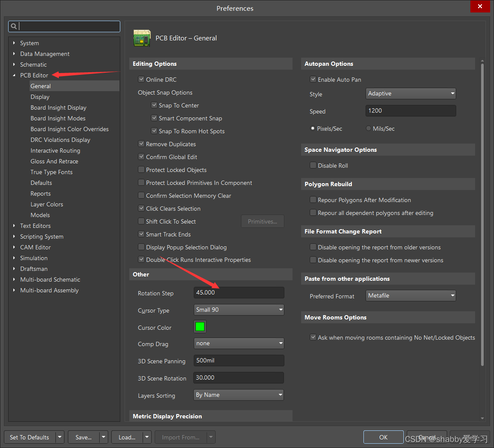The width and height of the screenshot is (494, 448).
Task: Enable Shift Click To Select
Action: pos(141,221)
